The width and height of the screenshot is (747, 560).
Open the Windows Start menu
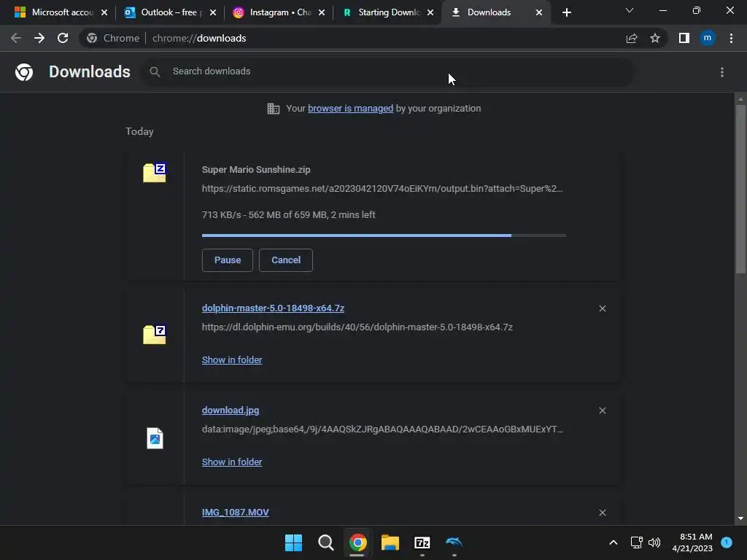[293, 542]
